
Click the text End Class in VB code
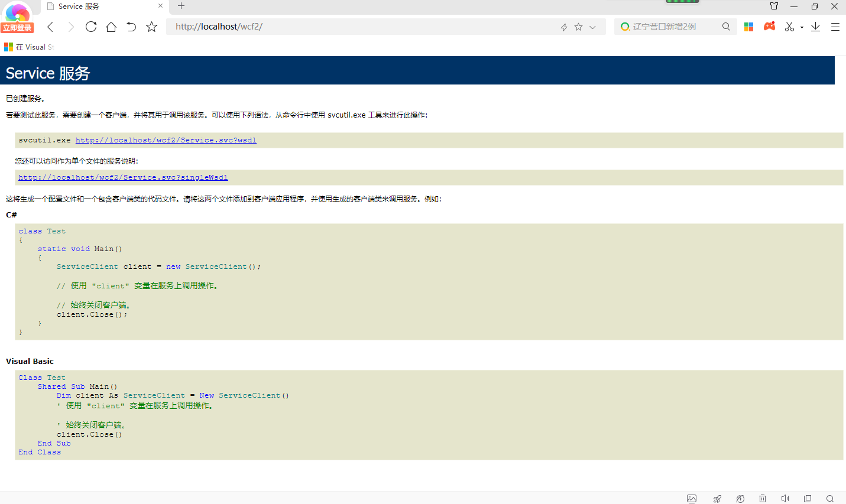coord(40,452)
